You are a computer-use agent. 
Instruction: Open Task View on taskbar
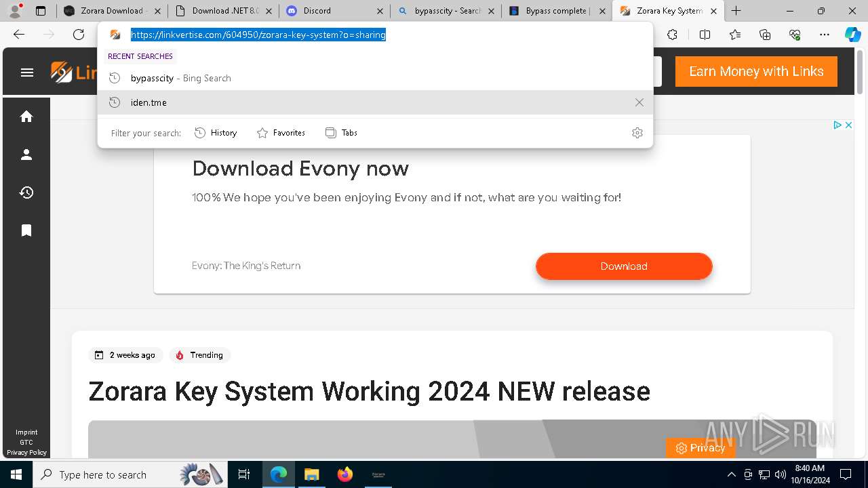pyautogui.click(x=244, y=474)
